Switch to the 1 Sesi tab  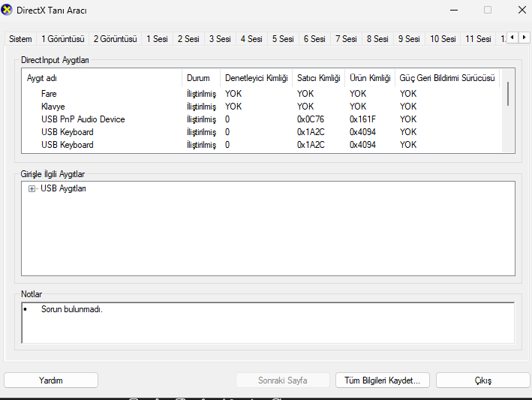(157, 39)
